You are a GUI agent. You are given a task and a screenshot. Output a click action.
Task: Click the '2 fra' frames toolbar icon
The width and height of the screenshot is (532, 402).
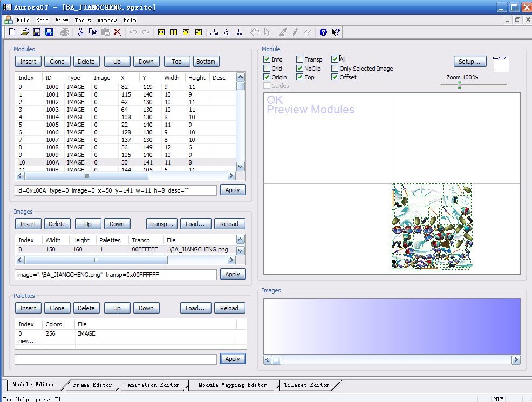[x=227, y=32]
